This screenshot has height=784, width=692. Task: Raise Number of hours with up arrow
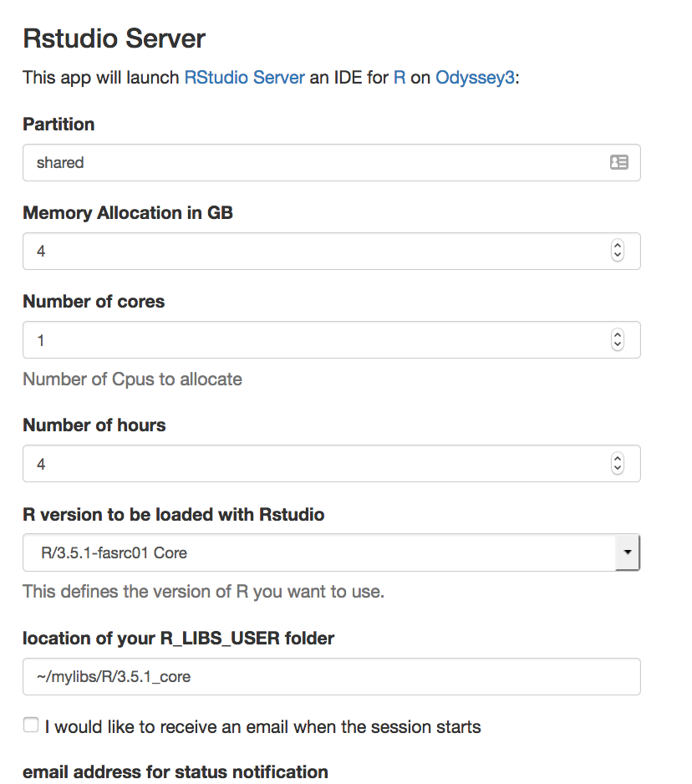pos(618,458)
